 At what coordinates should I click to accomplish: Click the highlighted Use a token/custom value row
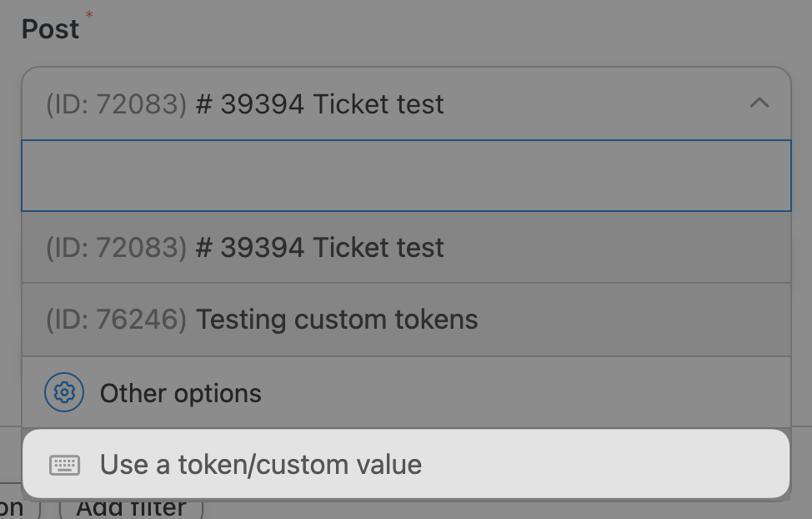point(259,465)
